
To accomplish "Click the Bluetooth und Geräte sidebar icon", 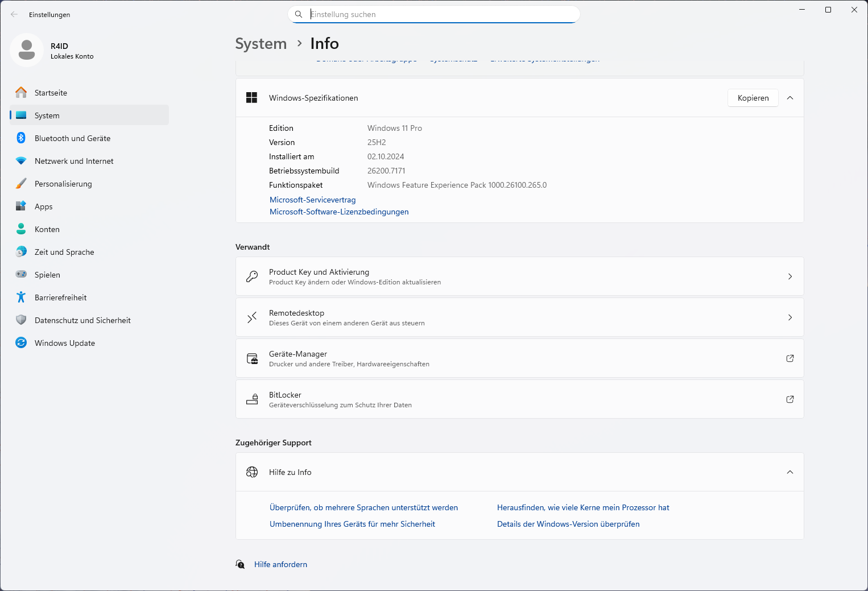I will click(21, 138).
